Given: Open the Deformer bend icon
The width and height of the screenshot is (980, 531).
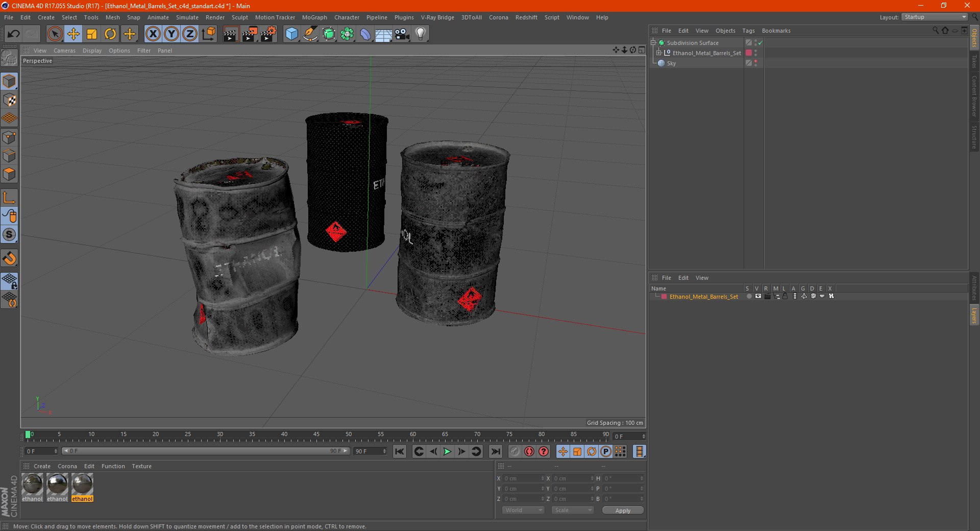Looking at the screenshot, I should [x=365, y=34].
